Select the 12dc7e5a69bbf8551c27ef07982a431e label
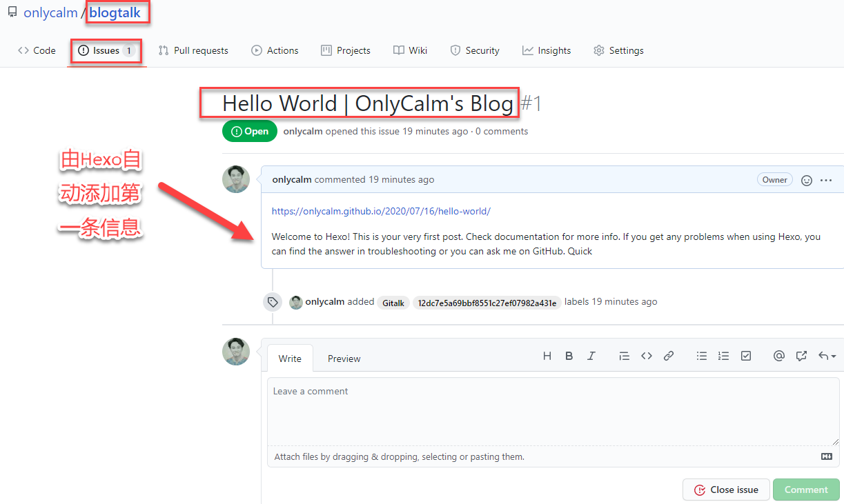 click(487, 303)
